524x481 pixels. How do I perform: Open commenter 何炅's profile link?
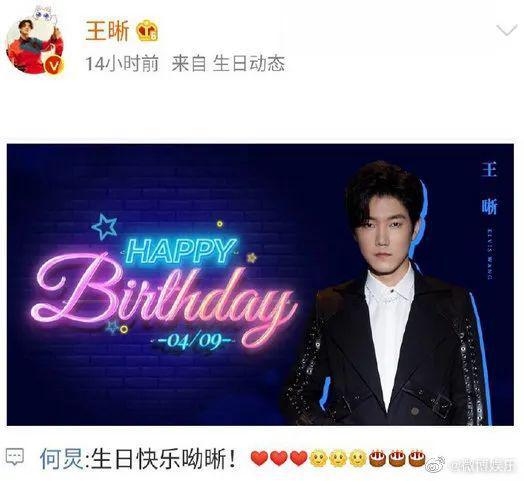coord(61,460)
